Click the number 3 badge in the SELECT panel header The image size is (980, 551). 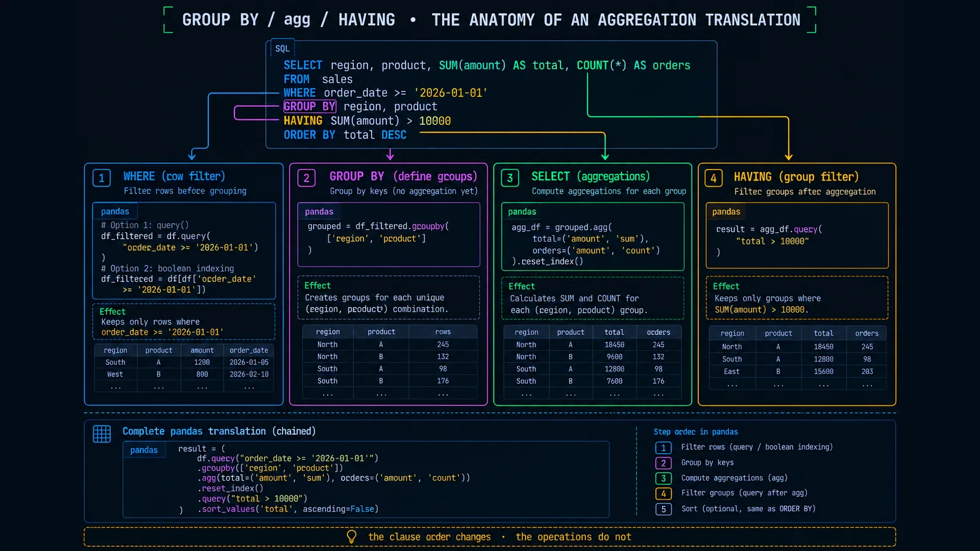510,178
